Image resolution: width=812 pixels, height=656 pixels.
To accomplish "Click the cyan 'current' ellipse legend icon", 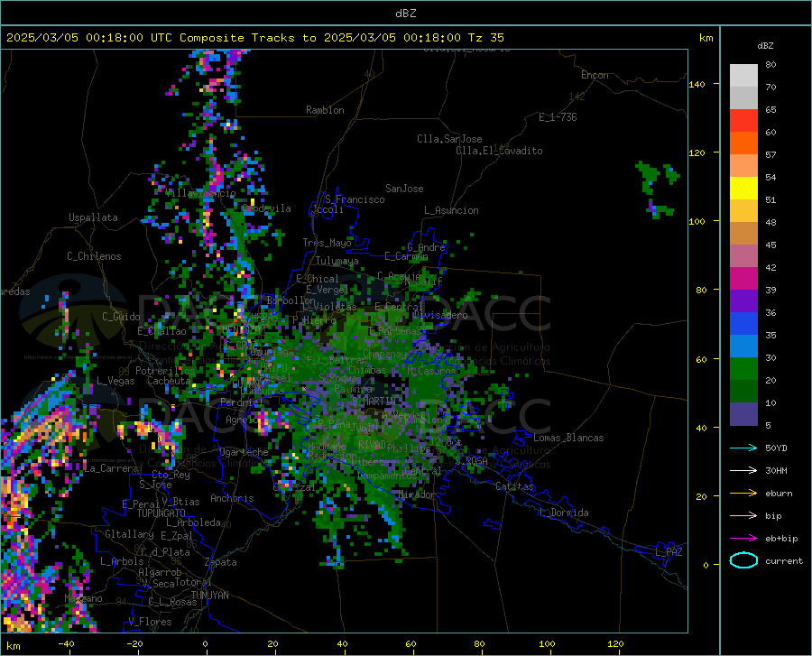I will 743,560.
